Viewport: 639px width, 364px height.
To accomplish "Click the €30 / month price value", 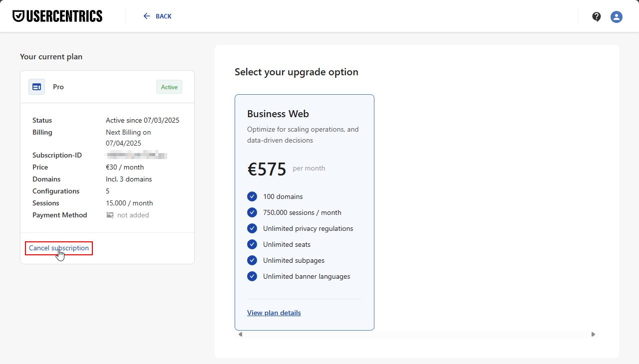I will pos(125,167).
